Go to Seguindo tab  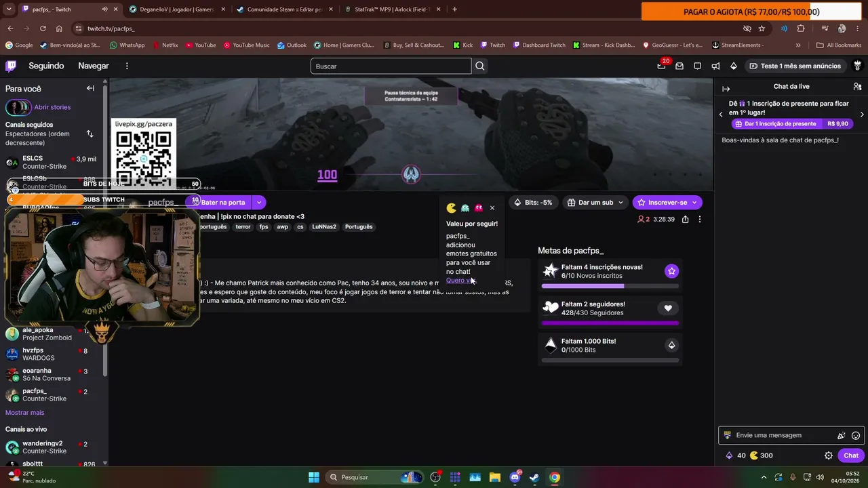(46, 66)
